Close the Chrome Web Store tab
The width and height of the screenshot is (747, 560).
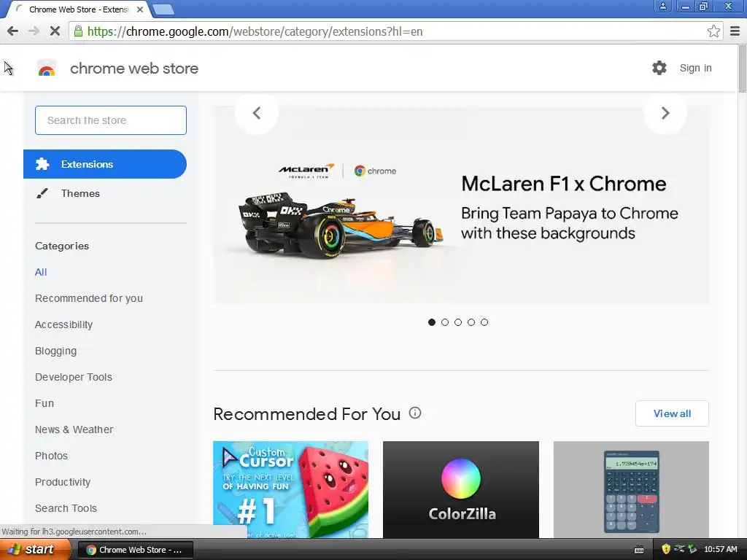(x=140, y=9)
